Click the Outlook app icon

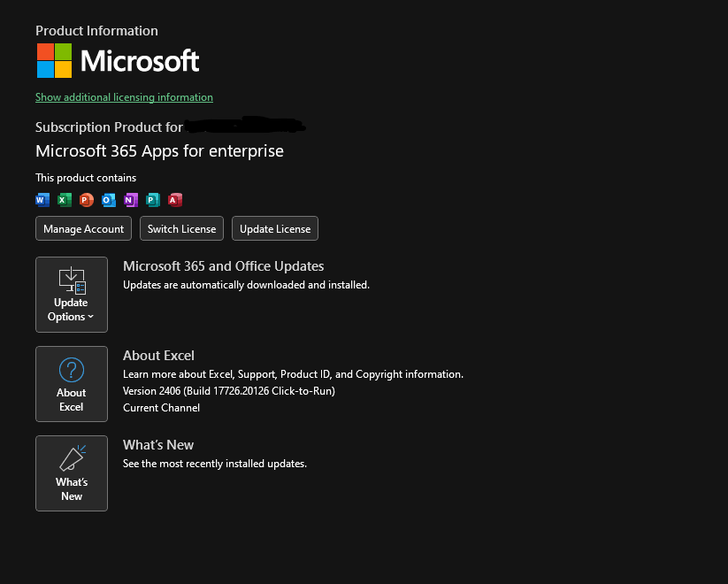[x=109, y=200]
